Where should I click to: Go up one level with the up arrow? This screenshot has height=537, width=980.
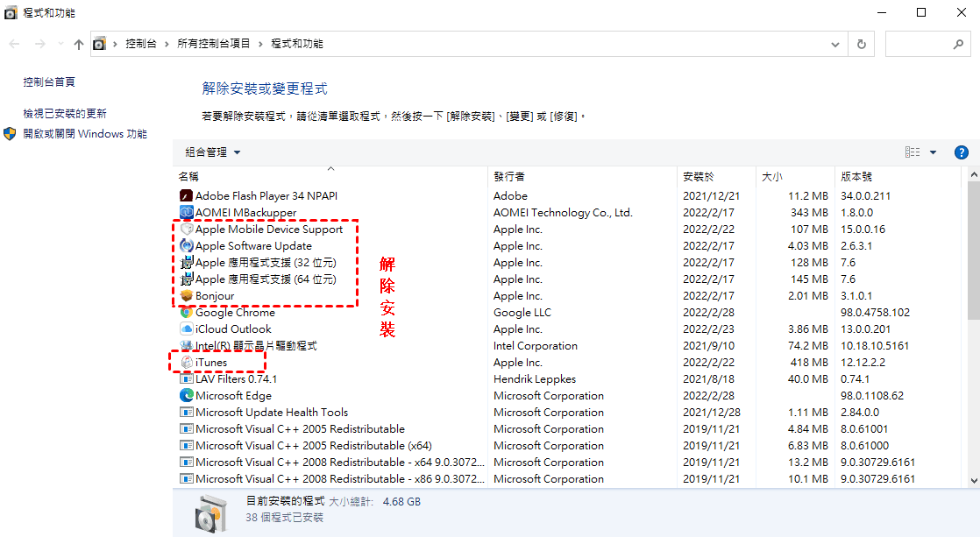coord(78,44)
